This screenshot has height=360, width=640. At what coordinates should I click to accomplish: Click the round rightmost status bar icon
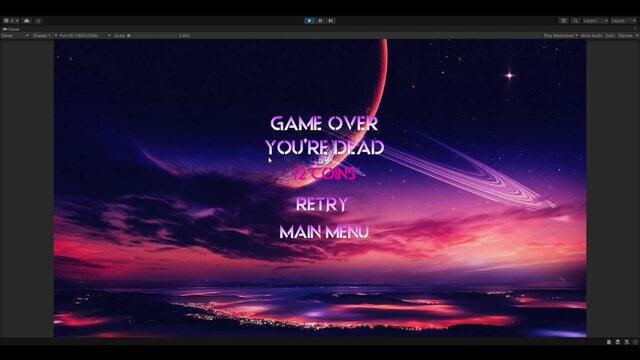635,342
